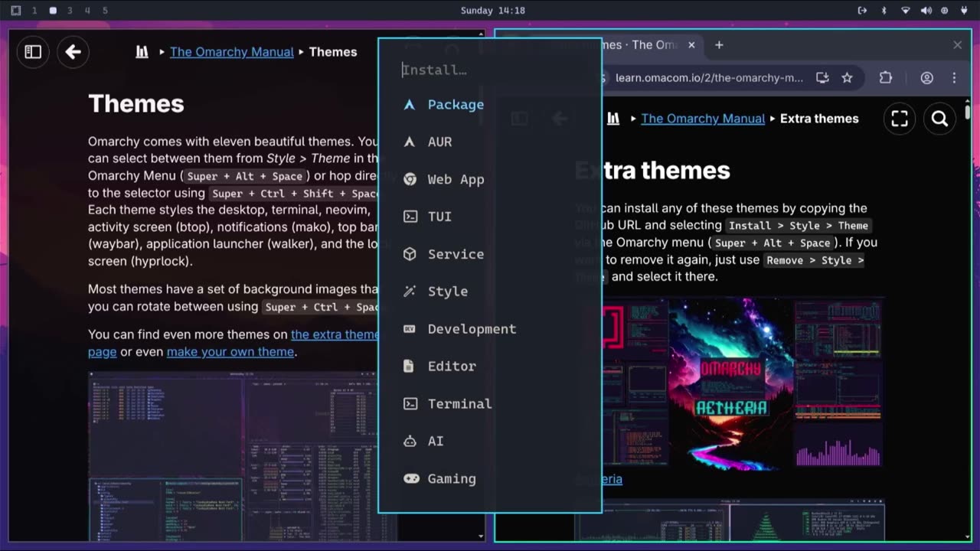Open the Style install submenu

point(447,292)
